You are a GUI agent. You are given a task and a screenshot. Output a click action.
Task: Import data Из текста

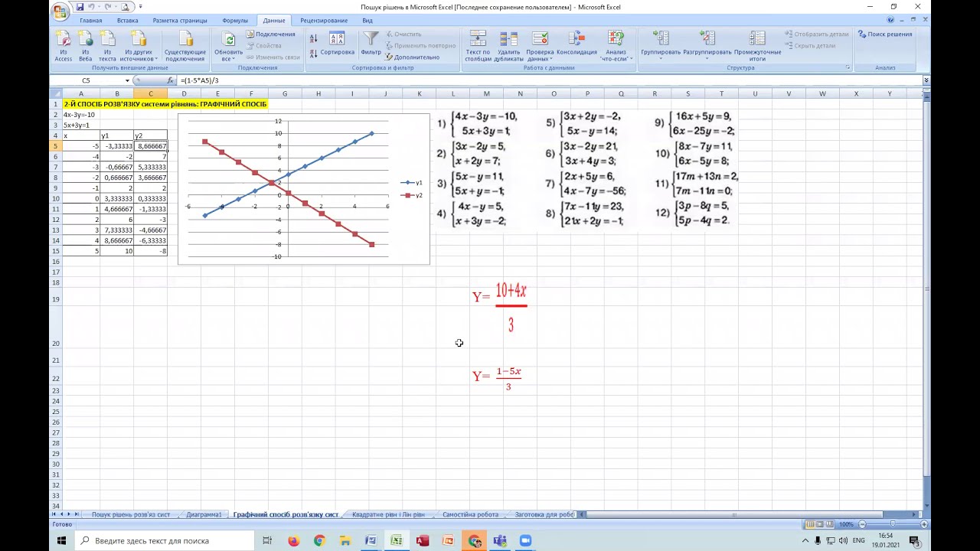coord(107,47)
